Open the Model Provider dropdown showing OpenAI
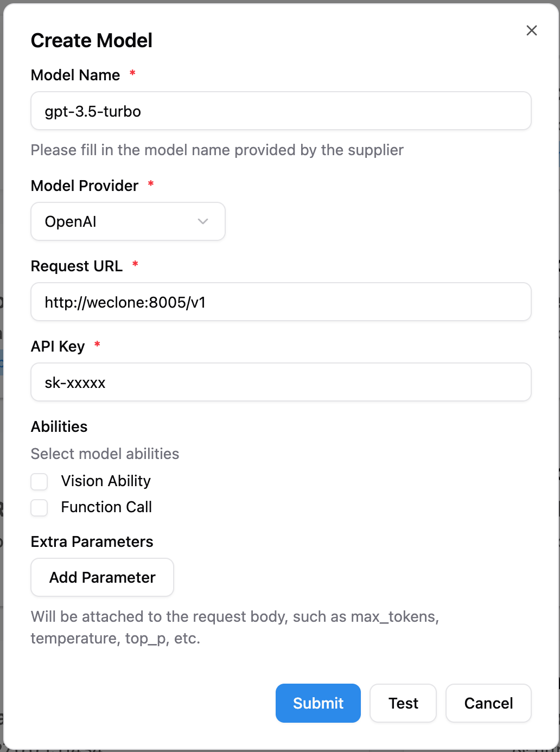Screen dimensions: 560x752 (128, 221)
